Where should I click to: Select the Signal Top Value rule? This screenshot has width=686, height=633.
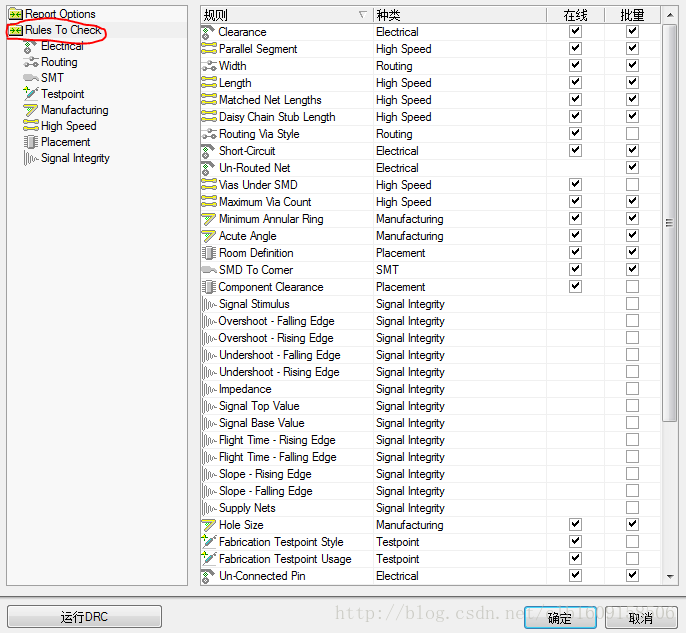(x=430, y=406)
